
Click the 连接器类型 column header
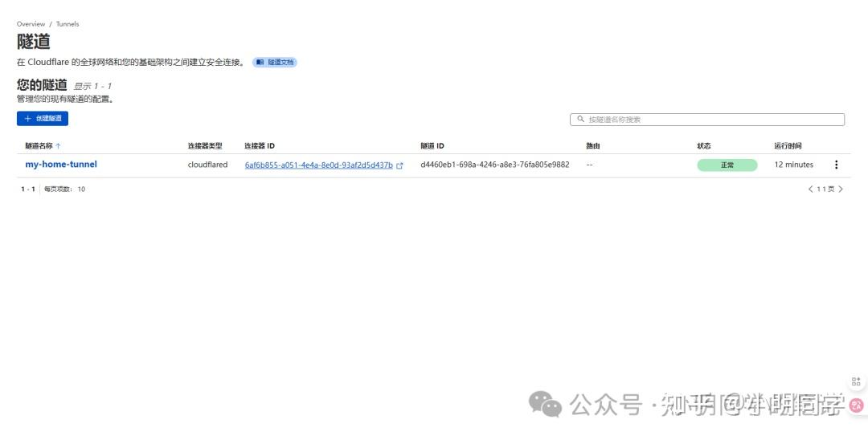coord(205,146)
